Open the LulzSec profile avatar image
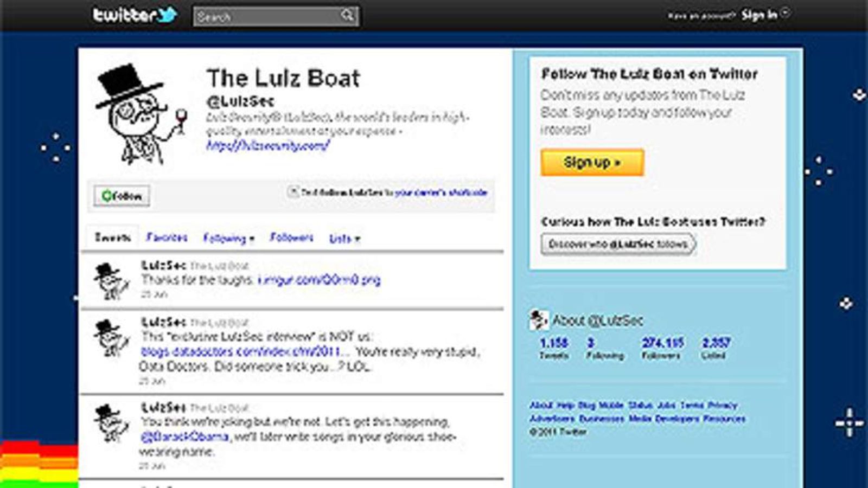868x488 pixels. tap(140, 114)
